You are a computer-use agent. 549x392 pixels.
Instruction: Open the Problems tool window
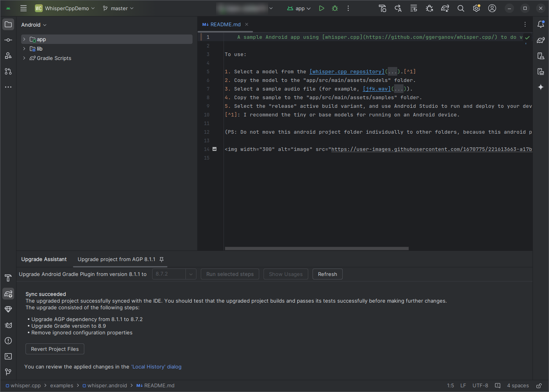click(x=8, y=341)
